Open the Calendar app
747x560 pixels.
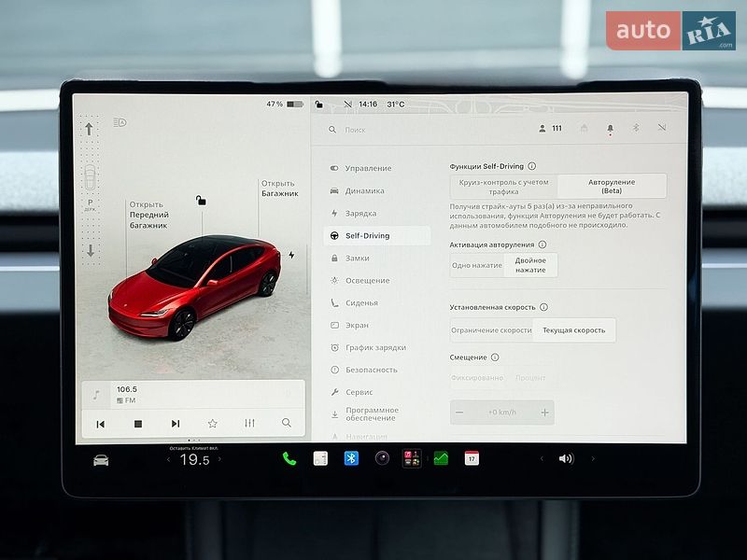[x=472, y=458]
